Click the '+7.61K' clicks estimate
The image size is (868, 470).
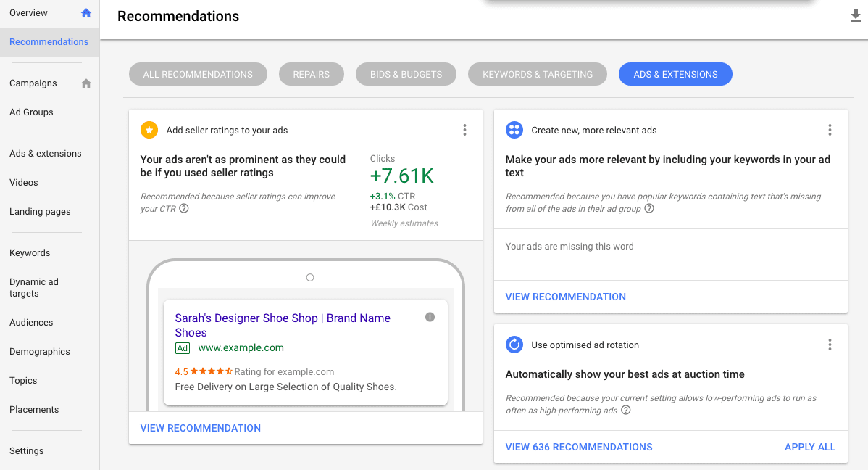point(402,176)
